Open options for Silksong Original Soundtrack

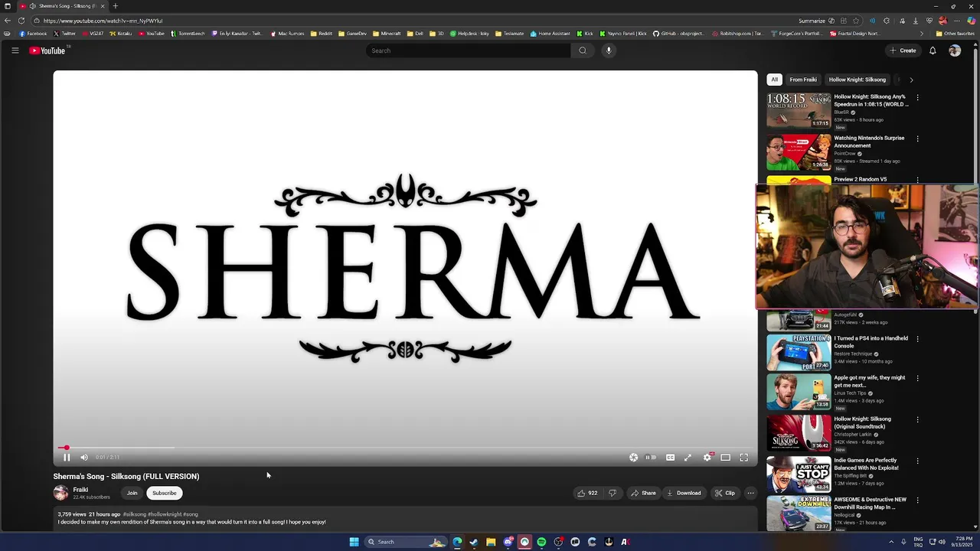coord(917,420)
